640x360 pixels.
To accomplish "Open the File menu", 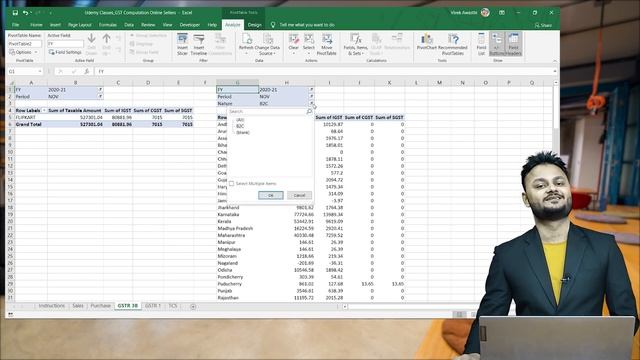I will pyautogui.click(x=16, y=25).
